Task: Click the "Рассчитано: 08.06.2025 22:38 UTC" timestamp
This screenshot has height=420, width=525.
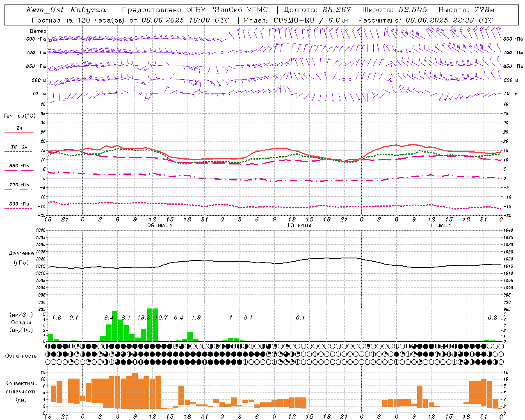Action: tap(426, 20)
